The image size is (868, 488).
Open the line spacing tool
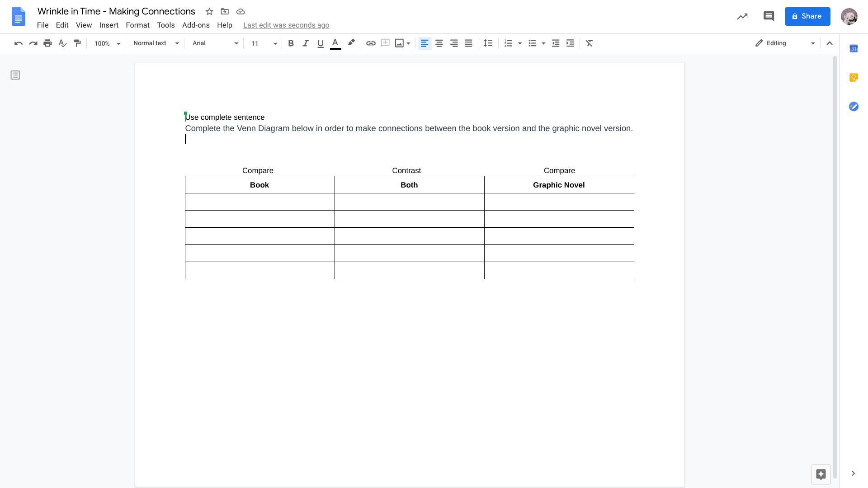pos(488,43)
